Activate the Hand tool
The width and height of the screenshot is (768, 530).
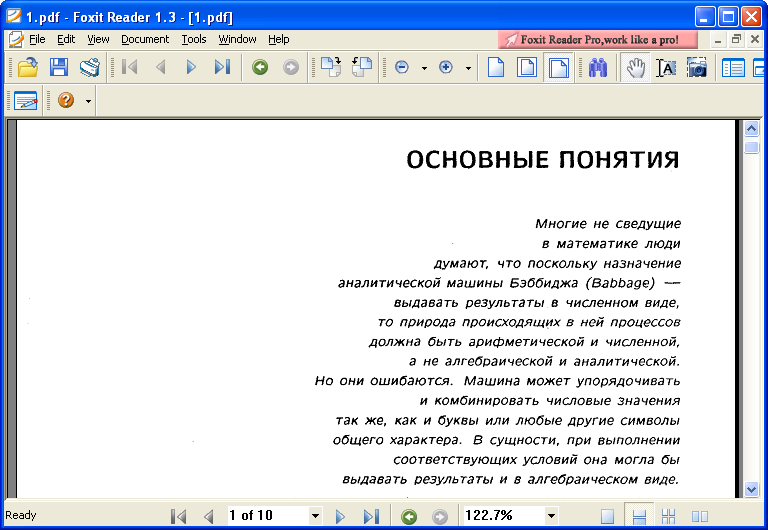[635, 68]
